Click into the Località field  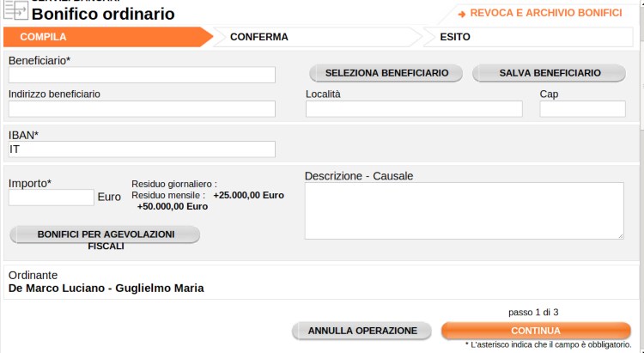point(414,109)
